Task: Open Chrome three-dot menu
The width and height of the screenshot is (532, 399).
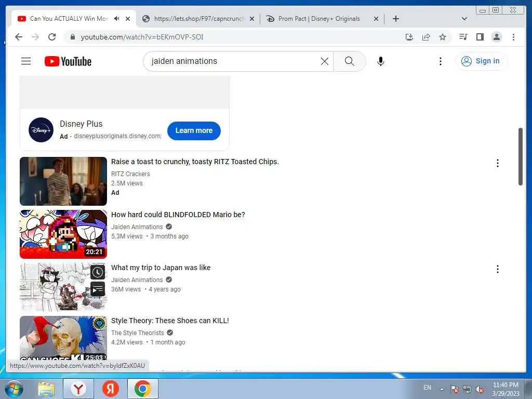Action: point(513,37)
